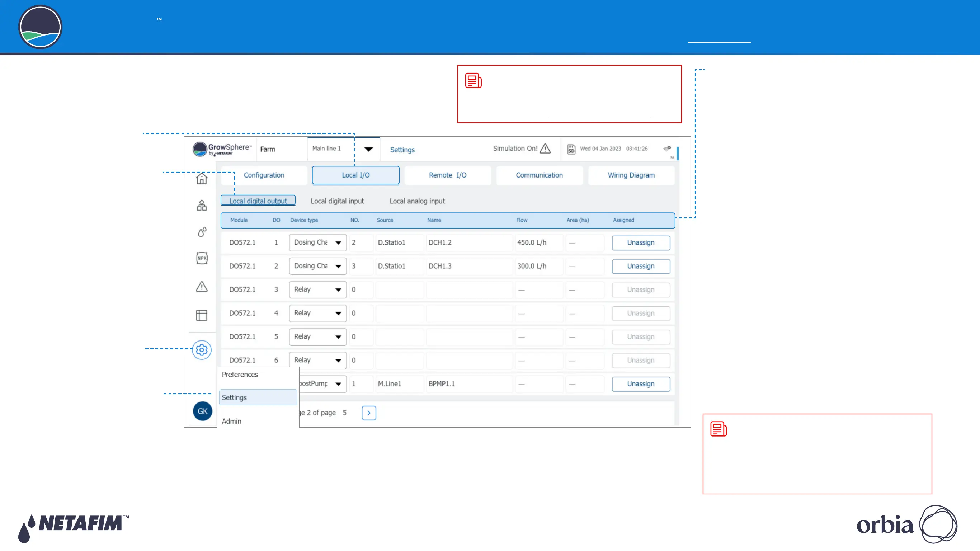Switch to Local digital input sub-tab

coord(337,201)
